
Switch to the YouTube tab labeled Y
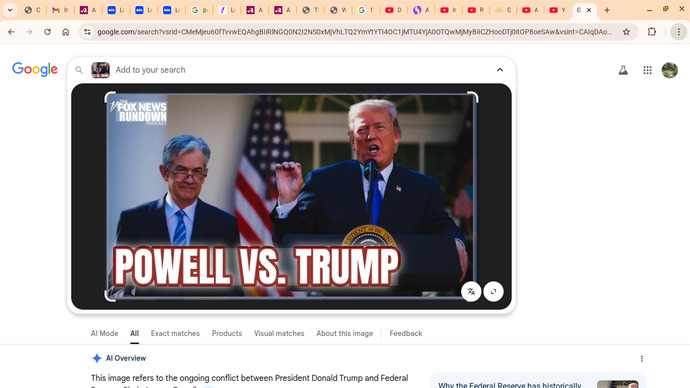(x=558, y=10)
